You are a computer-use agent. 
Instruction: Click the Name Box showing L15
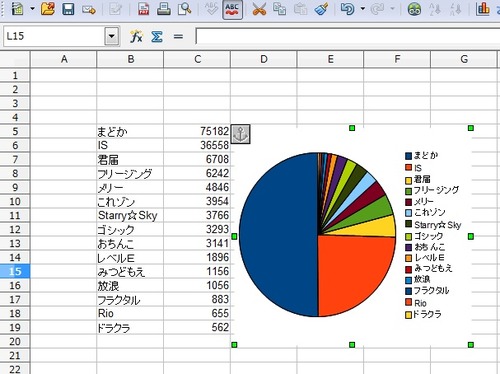coord(53,36)
